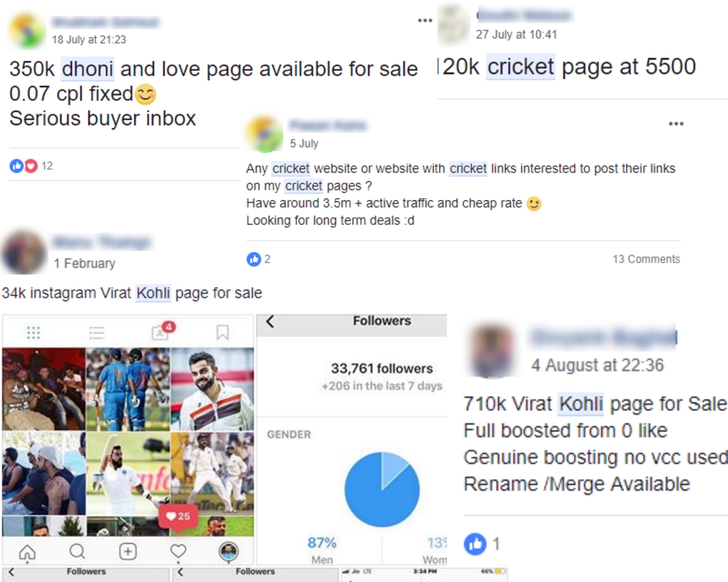Click the highlighted Kohli in 710k post

[581, 404]
